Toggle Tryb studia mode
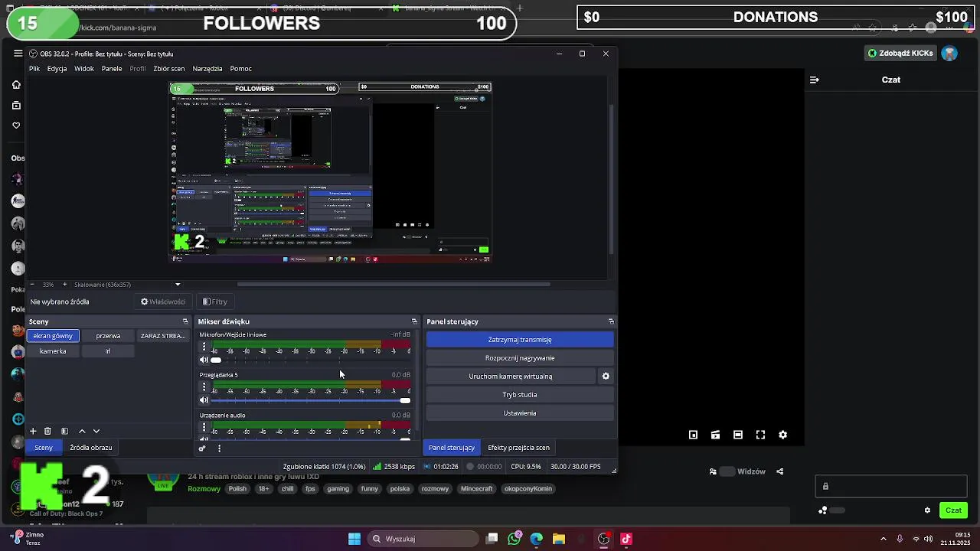The width and height of the screenshot is (980, 551). (x=520, y=395)
